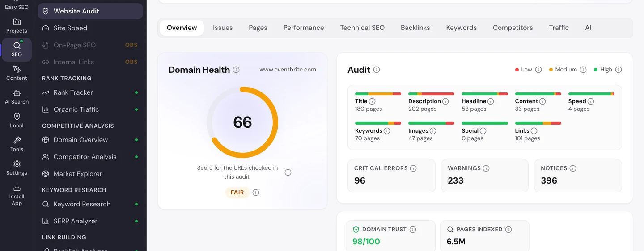The image size is (644, 251).
Task: Switch to the Backlinks tab
Action: tap(415, 28)
